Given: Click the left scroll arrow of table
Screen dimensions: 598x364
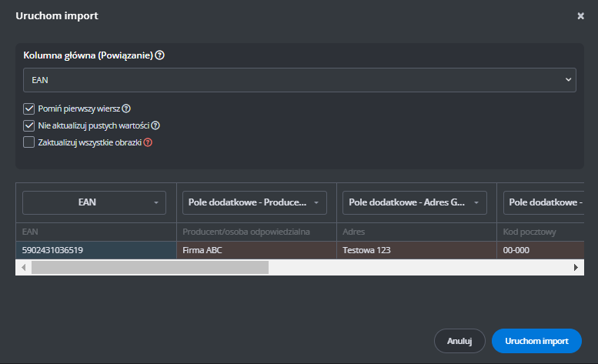Looking at the screenshot, I should 22,267.
